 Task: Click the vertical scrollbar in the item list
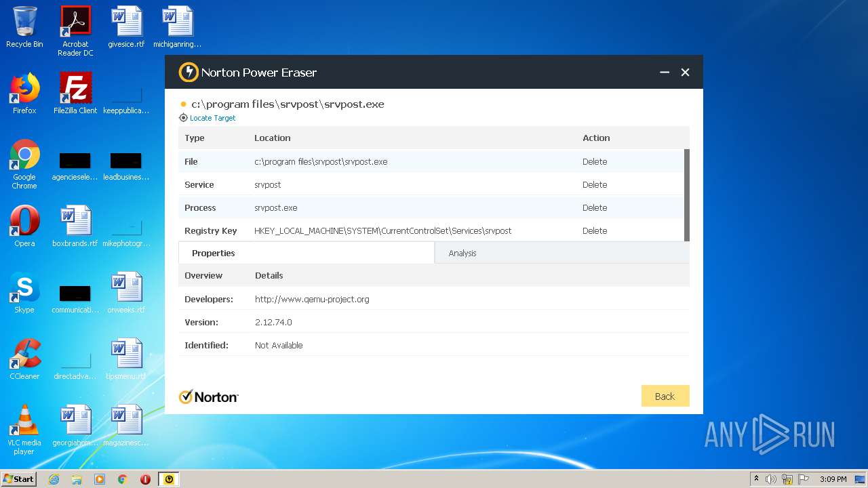pyautogui.click(x=687, y=195)
